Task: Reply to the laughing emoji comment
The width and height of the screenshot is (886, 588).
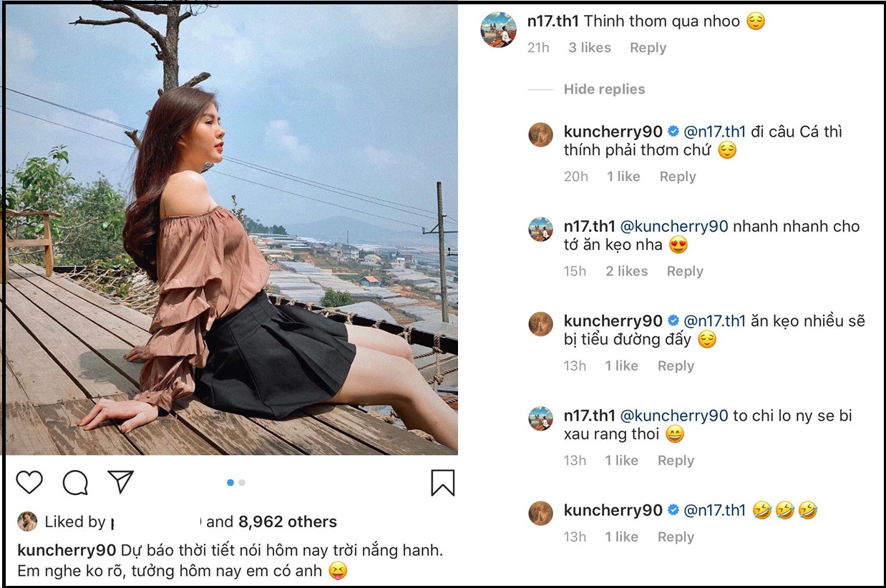Action: 676,537
